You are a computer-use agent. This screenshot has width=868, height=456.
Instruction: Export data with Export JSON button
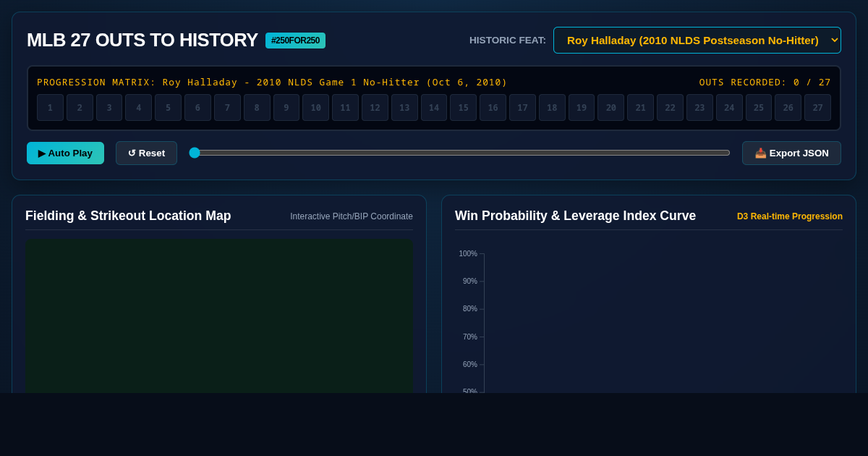coord(791,153)
